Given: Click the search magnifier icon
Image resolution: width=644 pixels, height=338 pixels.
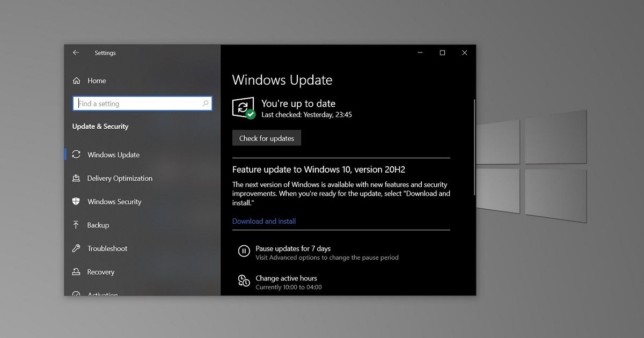Looking at the screenshot, I should pyautogui.click(x=206, y=104).
